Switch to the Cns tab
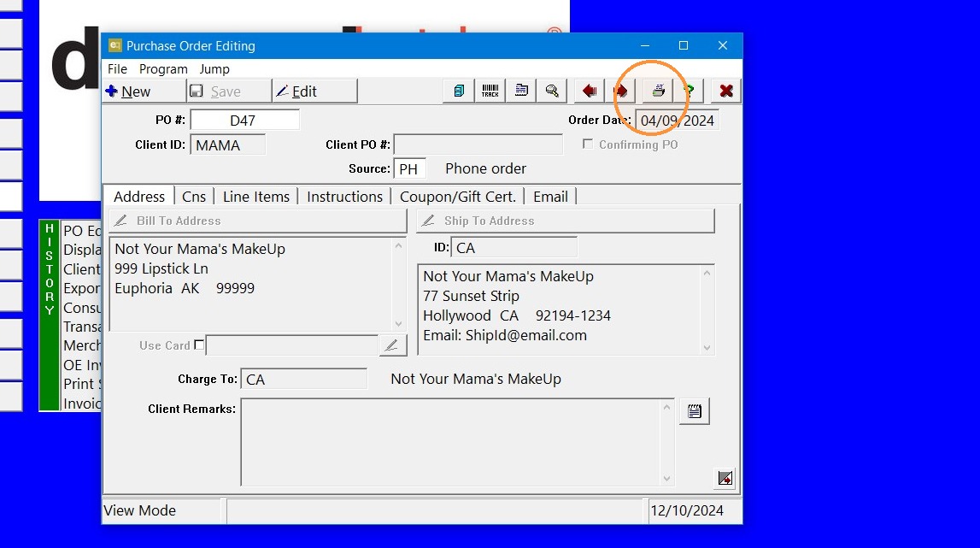The width and height of the screenshot is (980, 548). pos(194,197)
